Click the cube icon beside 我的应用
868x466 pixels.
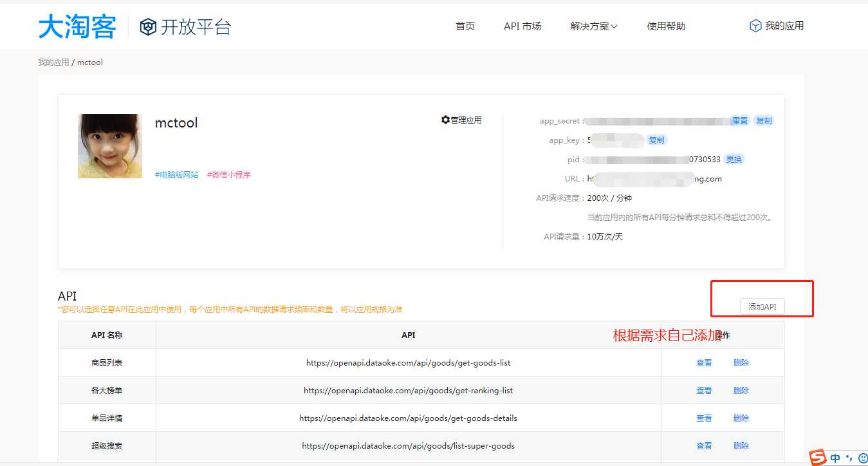[x=755, y=26]
